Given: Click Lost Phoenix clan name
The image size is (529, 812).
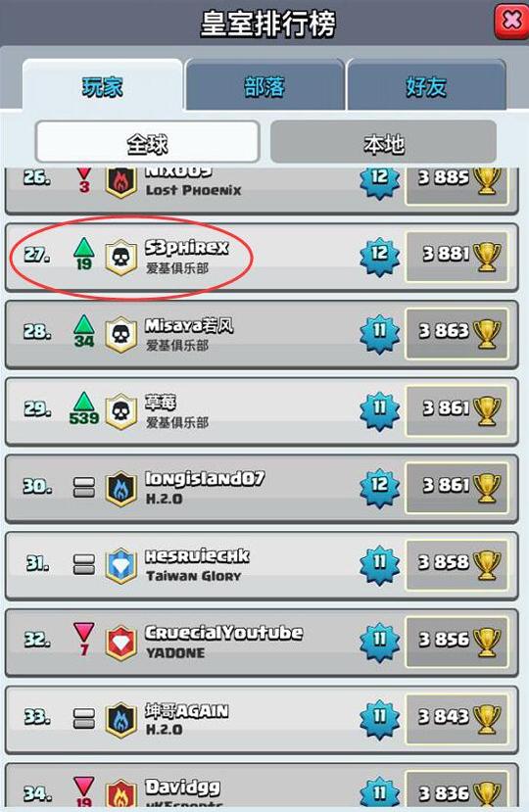Looking at the screenshot, I should [193, 190].
